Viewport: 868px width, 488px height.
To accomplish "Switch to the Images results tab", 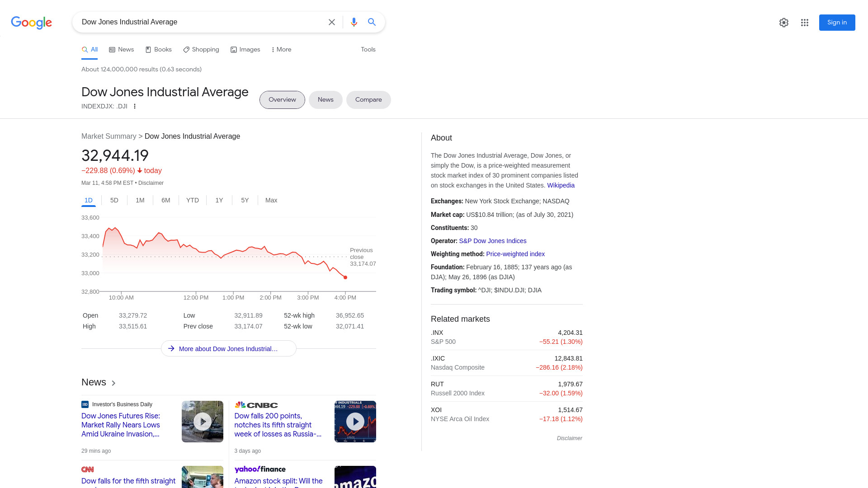I will click(245, 50).
